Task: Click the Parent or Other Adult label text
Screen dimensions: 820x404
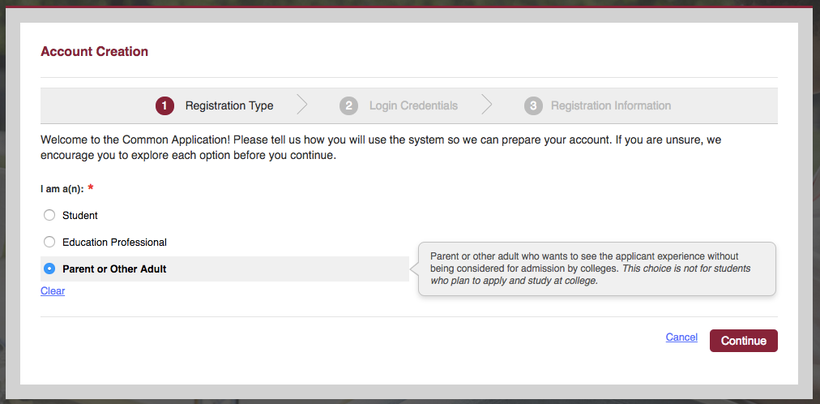Action: click(115, 270)
